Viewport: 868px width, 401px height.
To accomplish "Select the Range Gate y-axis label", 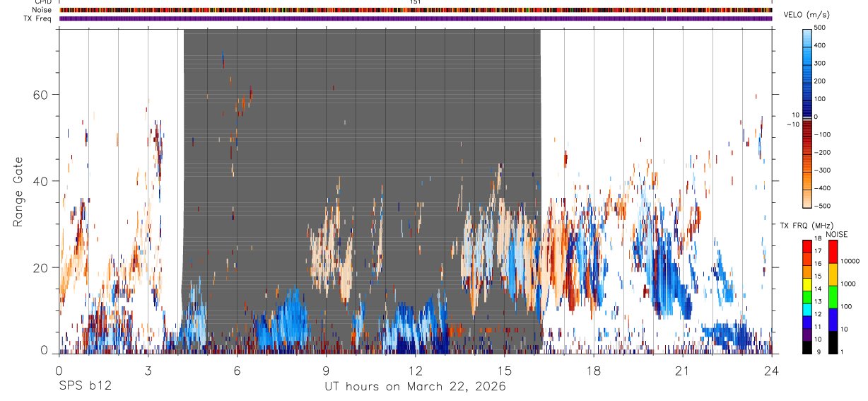I will [x=20, y=192].
